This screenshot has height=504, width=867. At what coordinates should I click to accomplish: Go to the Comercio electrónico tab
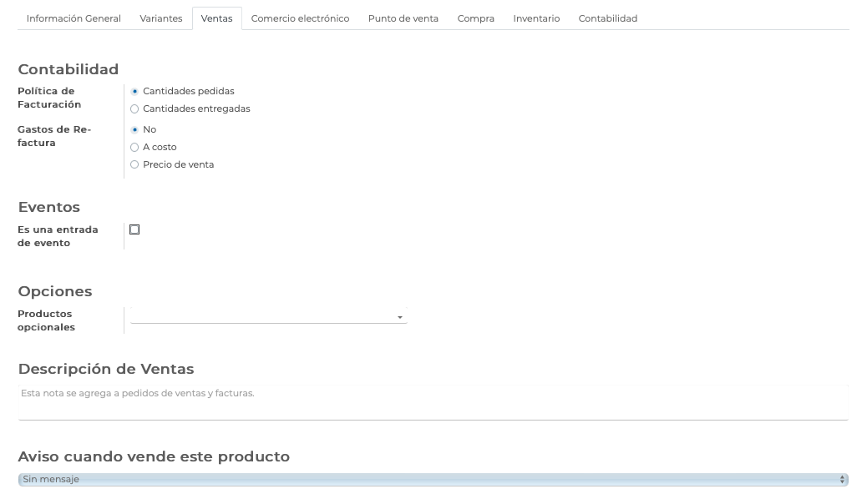pyautogui.click(x=300, y=18)
